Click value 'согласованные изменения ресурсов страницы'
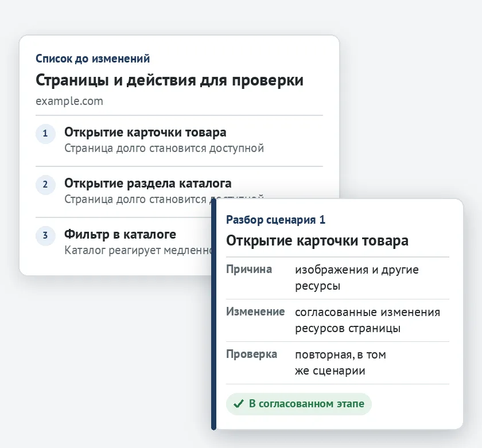 368,320
